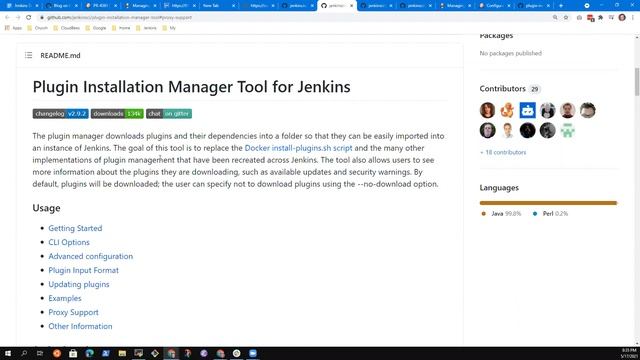This screenshot has width=640, height=360.
Task: Open the chat on gitter badge
Action: [x=169, y=113]
